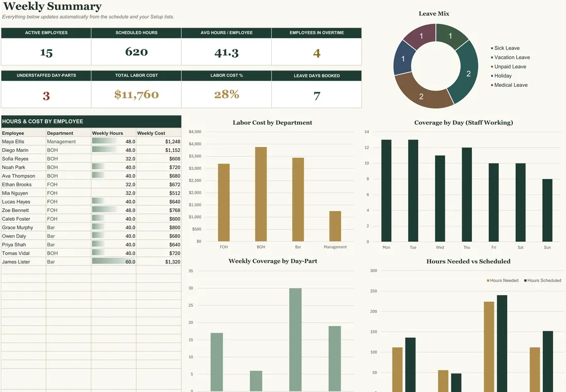The height and width of the screenshot is (392, 566).
Task: Select the Weekly Coverage by Day-Part title
Action: point(273,261)
